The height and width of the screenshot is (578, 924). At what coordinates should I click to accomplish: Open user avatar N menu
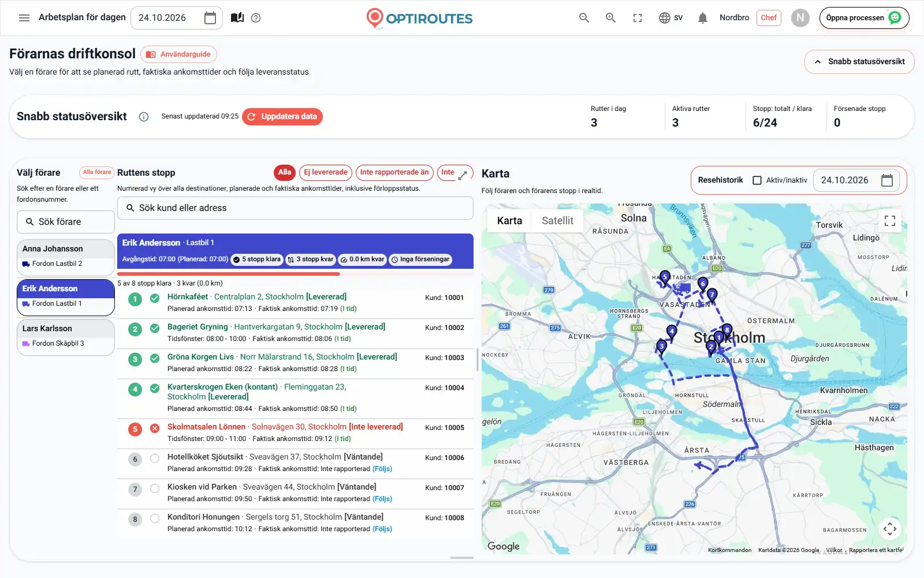[x=800, y=18]
